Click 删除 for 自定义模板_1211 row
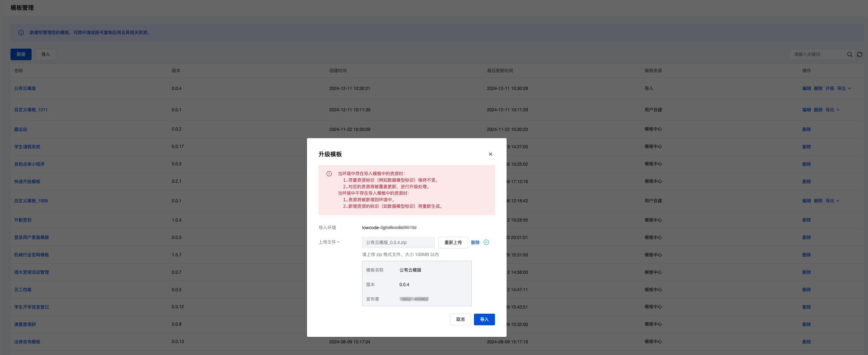Screen dimensions: 868x355 [818, 110]
